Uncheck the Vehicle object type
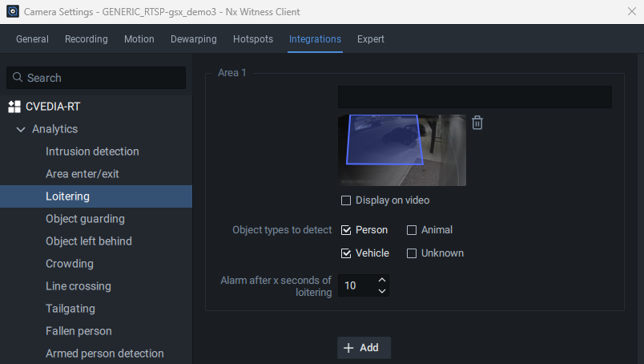 (x=346, y=253)
